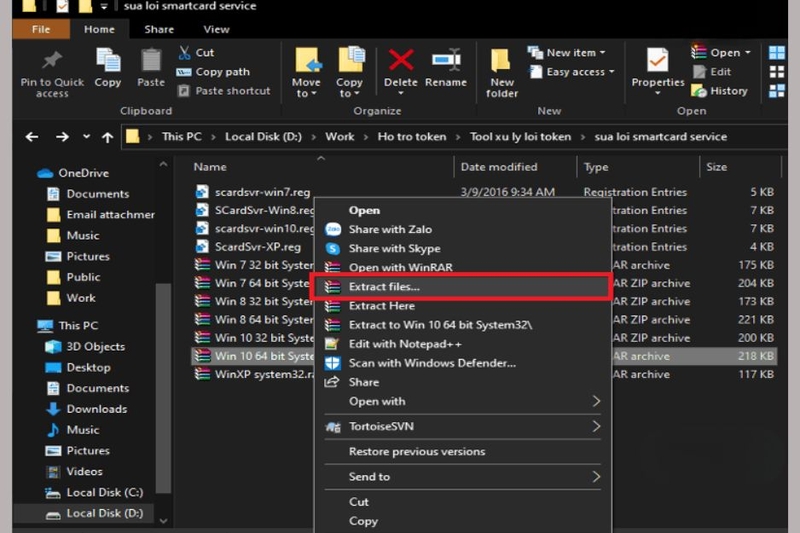The height and width of the screenshot is (533, 800).
Task: Choose Share with Zalo
Action: pyautogui.click(x=463, y=230)
